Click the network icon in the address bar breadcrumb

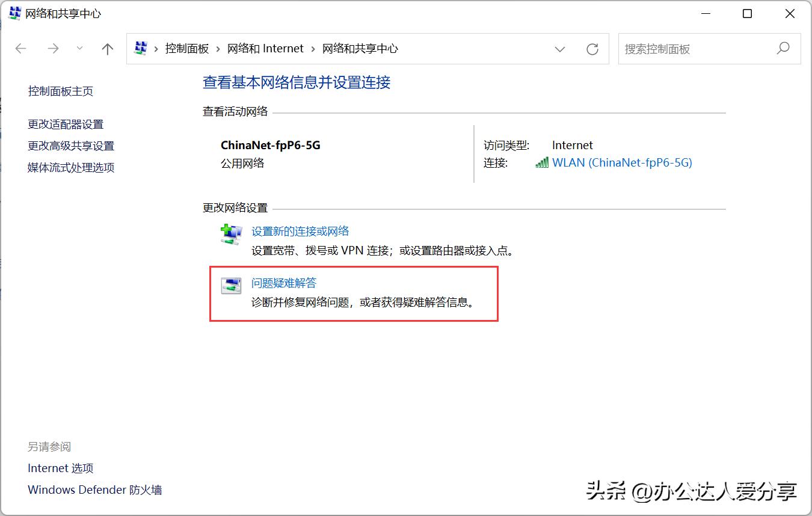pyautogui.click(x=141, y=48)
